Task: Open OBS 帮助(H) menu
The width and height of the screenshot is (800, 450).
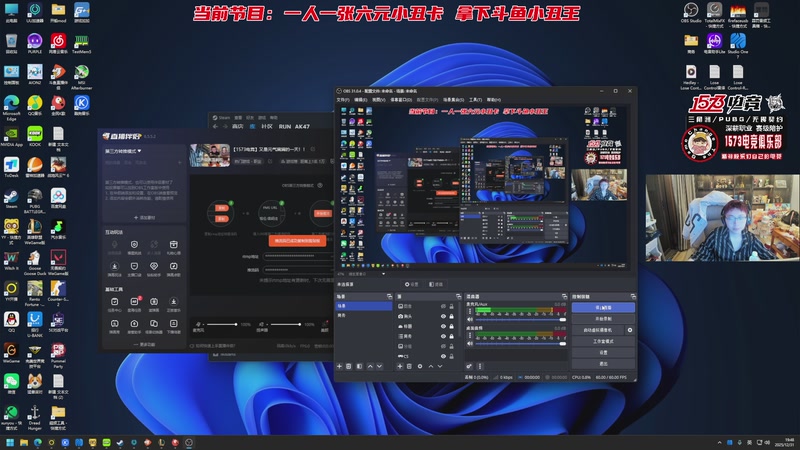Action: (493, 99)
